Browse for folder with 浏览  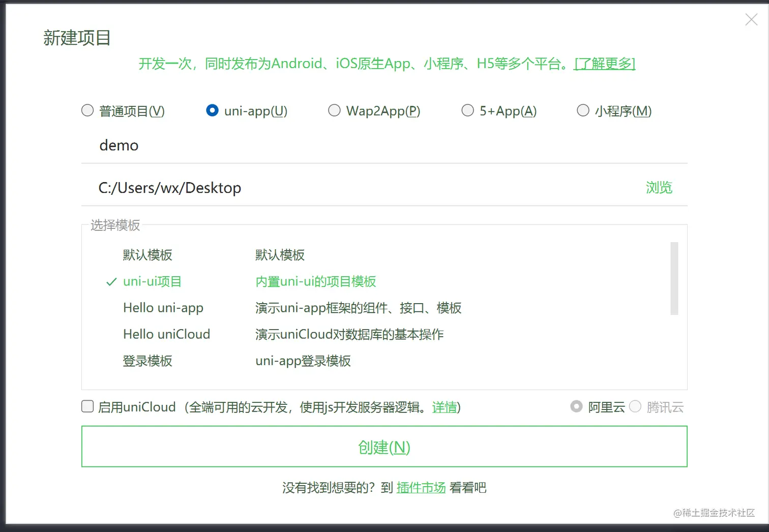point(659,188)
